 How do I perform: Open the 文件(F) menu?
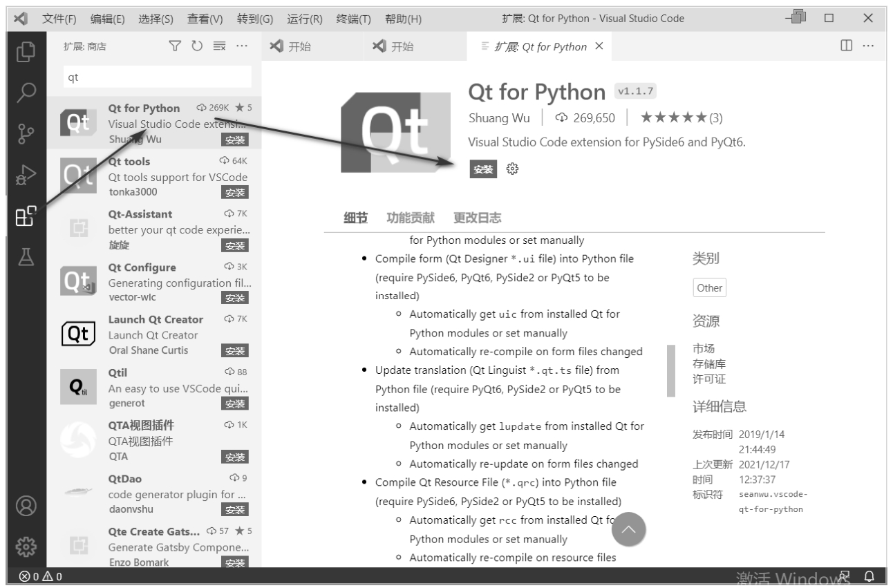tap(59, 19)
